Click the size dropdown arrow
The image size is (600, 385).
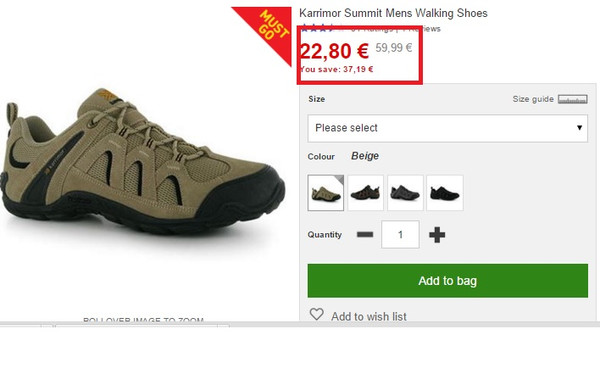[x=579, y=128]
